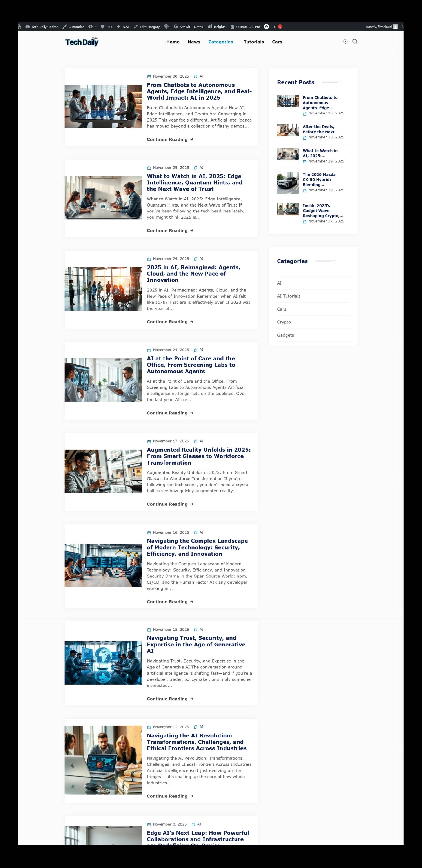Open thumbnail of AI at the Point of Care

point(103,380)
